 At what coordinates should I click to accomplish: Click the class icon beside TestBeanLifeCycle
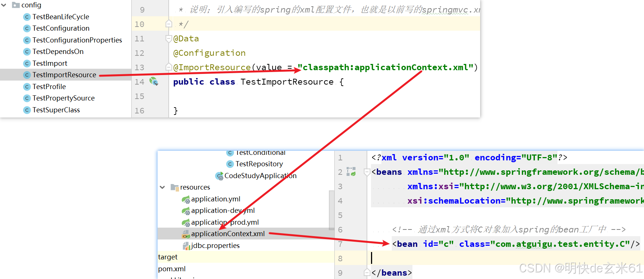(x=27, y=17)
